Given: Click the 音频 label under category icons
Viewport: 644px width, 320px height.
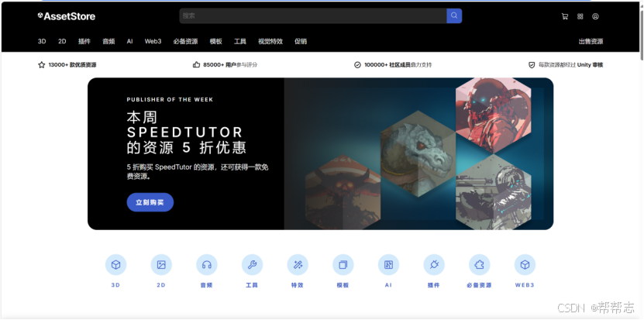Looking at the screenshot, I should 207,285.
